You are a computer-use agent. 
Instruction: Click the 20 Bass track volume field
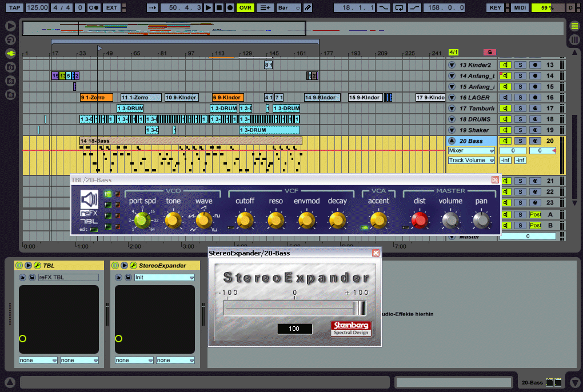point(513,150)
